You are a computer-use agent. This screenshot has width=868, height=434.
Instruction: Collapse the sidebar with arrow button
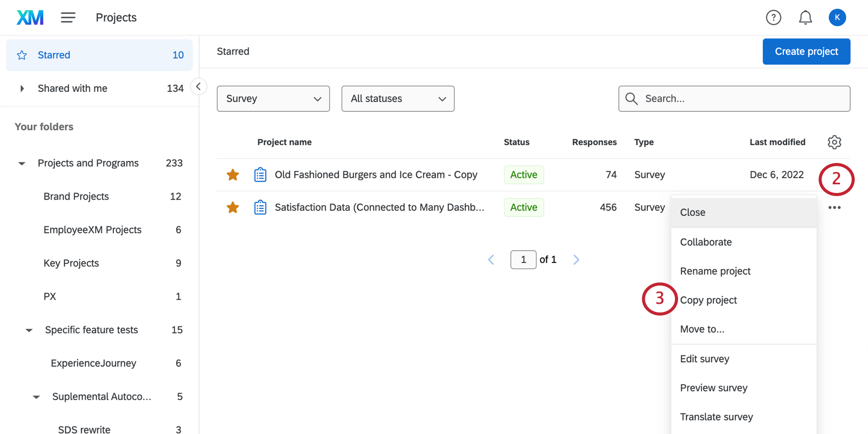[x=199, y=86]
